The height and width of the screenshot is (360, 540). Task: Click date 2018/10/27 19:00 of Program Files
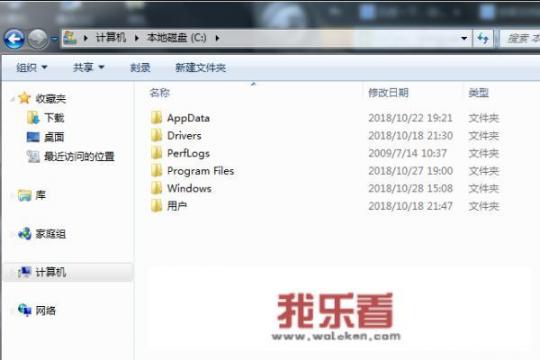pos(411,171)
